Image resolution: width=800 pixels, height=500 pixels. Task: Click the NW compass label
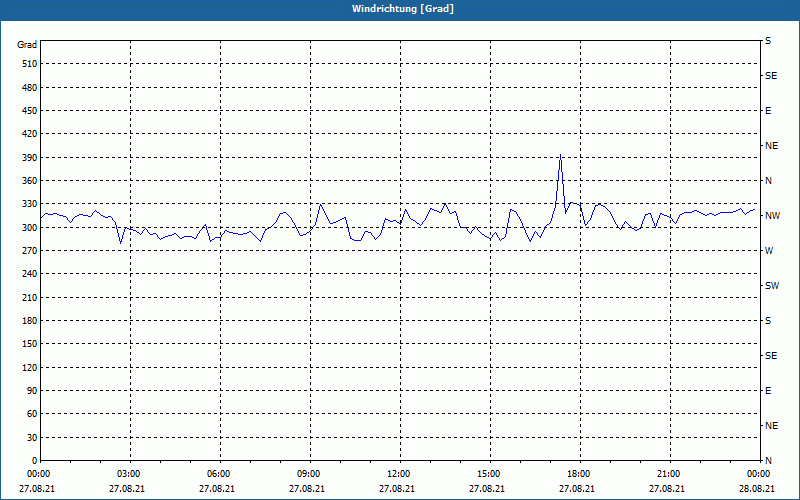click(772, 216)
